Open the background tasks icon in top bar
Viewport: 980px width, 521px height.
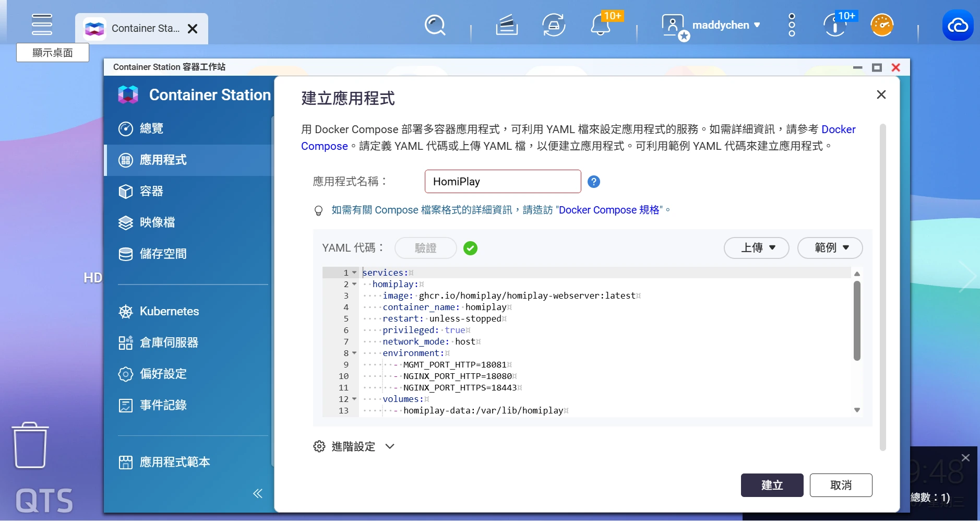tap(506, 25)
